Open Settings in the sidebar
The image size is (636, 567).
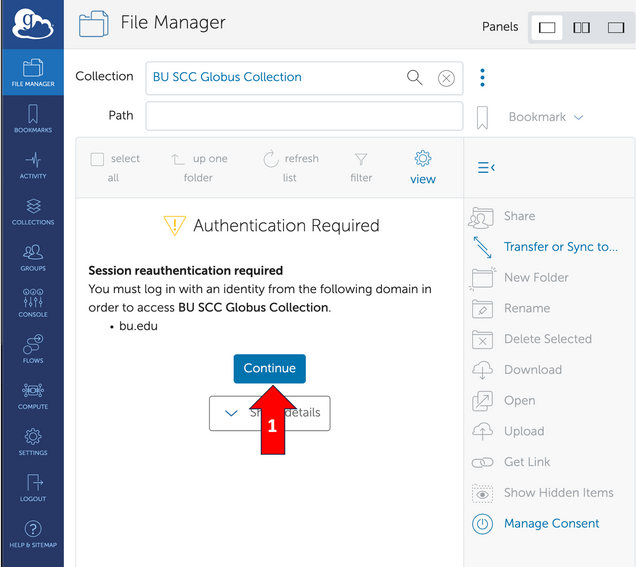click(33, 442)
